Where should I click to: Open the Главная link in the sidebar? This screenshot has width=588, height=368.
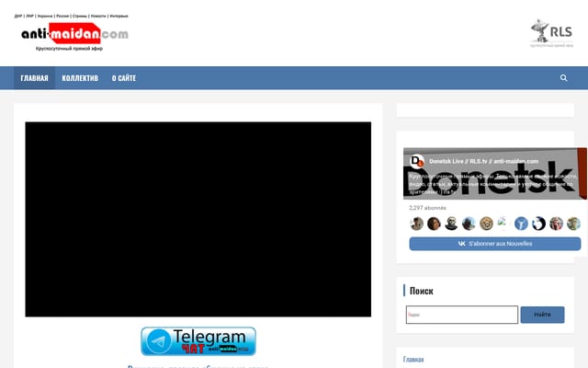[413, 360]
